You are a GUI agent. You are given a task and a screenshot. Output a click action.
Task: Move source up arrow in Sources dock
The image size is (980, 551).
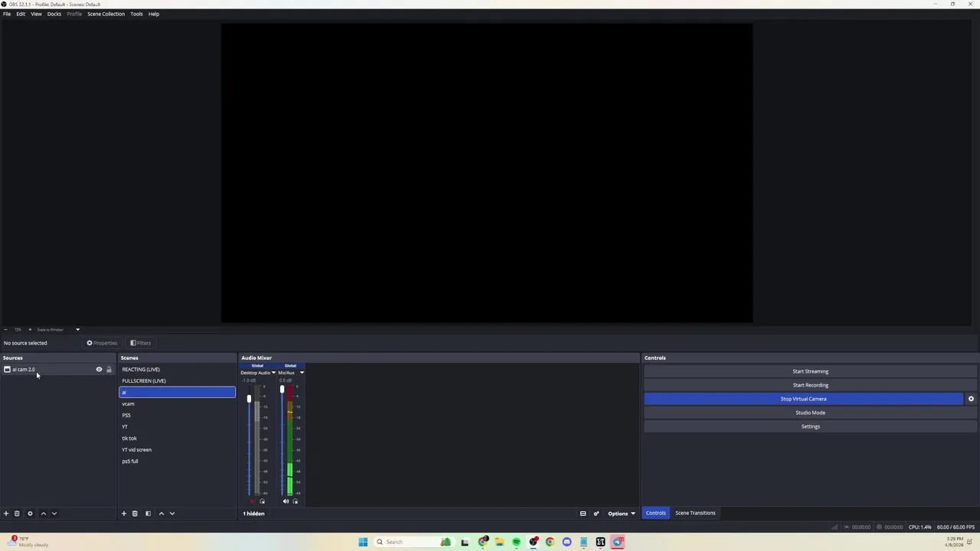[43, 514]
